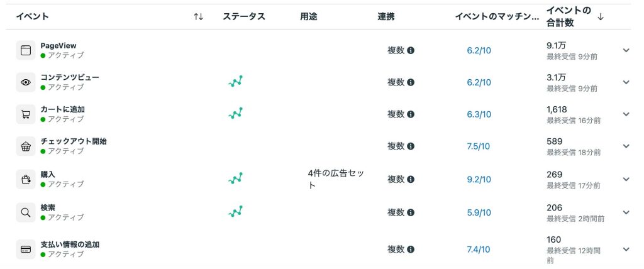Screen dimensions: 644x269
Task: Click the info icon beside 複数 in PageView row
Action: point(410,50)
